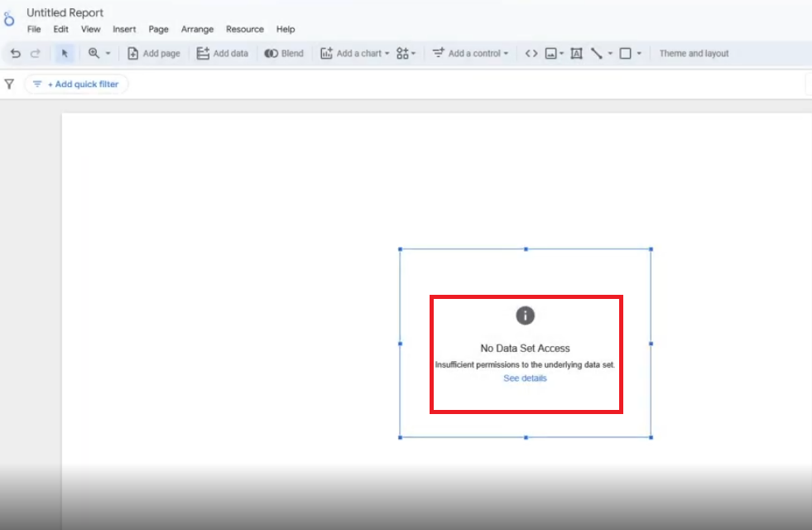
Task: Select the line drawing tool
Action: 597,53
